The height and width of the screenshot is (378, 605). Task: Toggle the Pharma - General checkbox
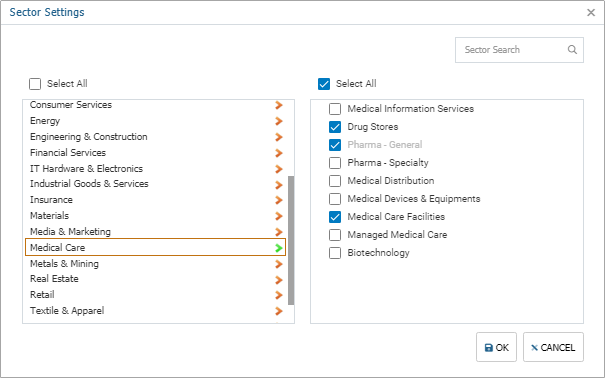click(x=335, y=145)
